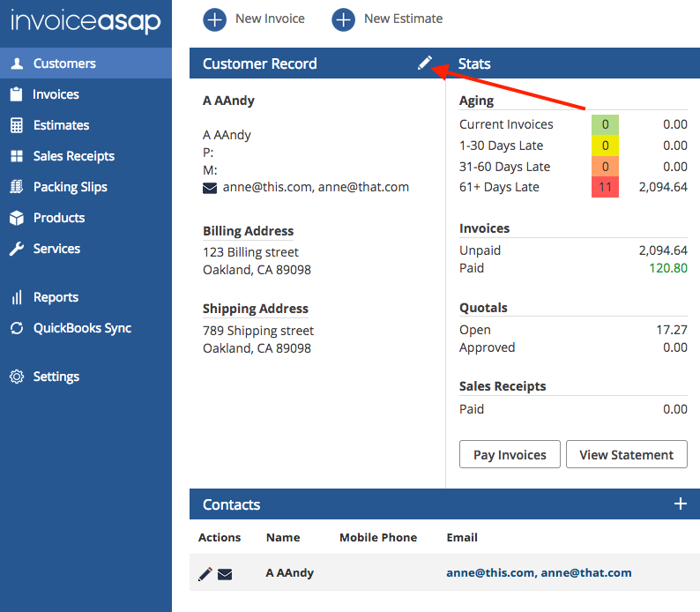Go to Estimates in the sidebar

pos(61,125)
